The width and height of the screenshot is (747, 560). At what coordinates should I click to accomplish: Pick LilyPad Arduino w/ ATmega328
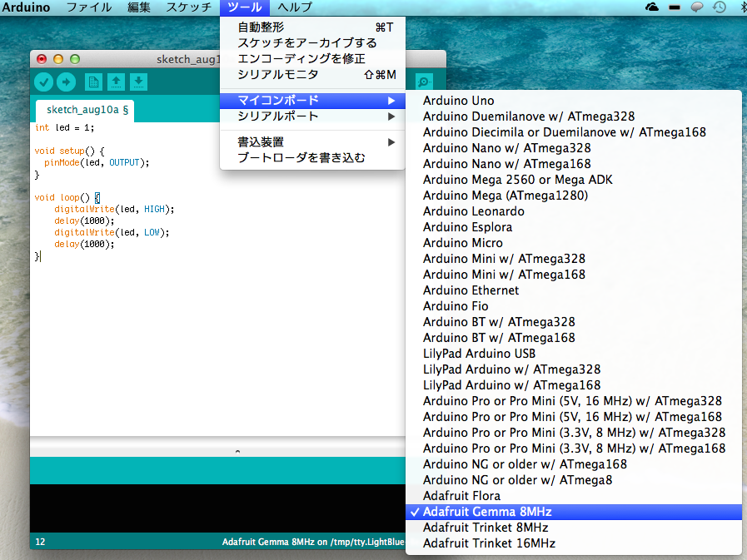(x=574, y=369)
